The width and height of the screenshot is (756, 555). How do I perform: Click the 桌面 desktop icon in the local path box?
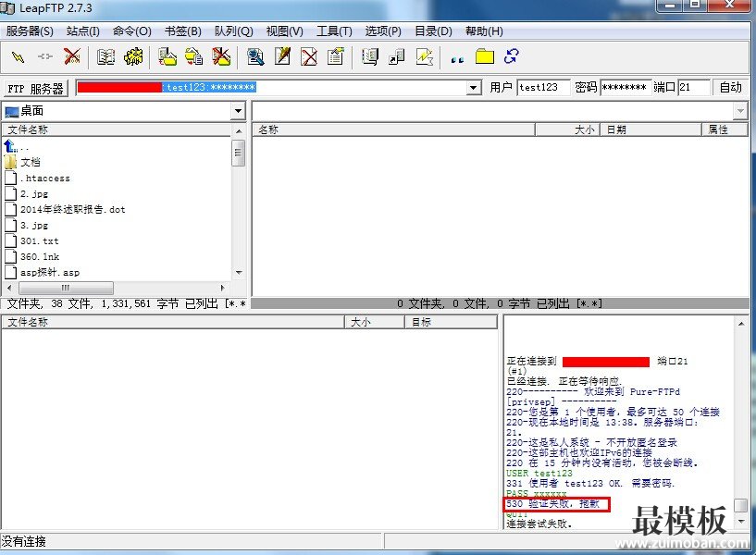(12, 112)
